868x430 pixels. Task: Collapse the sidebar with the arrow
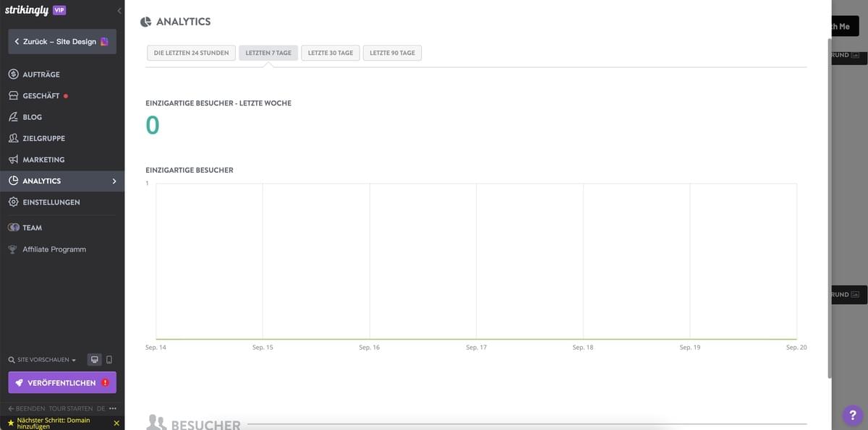(x=119, y=10)
